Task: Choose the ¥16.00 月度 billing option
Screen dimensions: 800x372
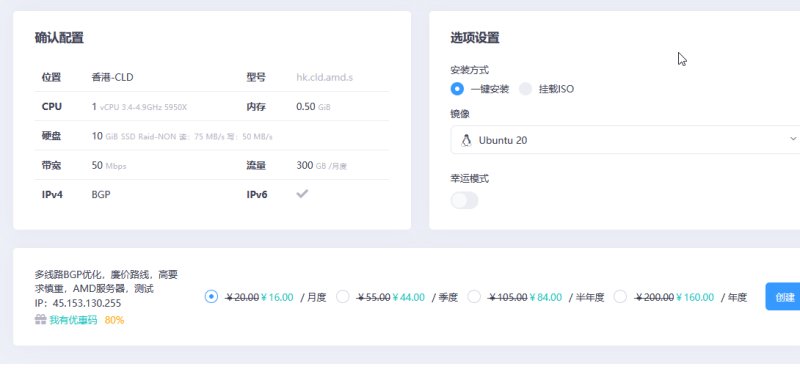Action: pos(211,296)
